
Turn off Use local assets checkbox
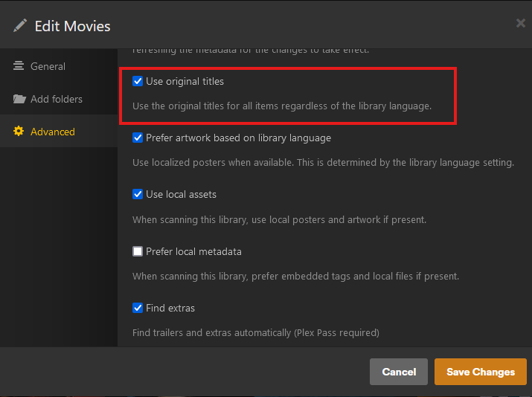tap(138, 194)
